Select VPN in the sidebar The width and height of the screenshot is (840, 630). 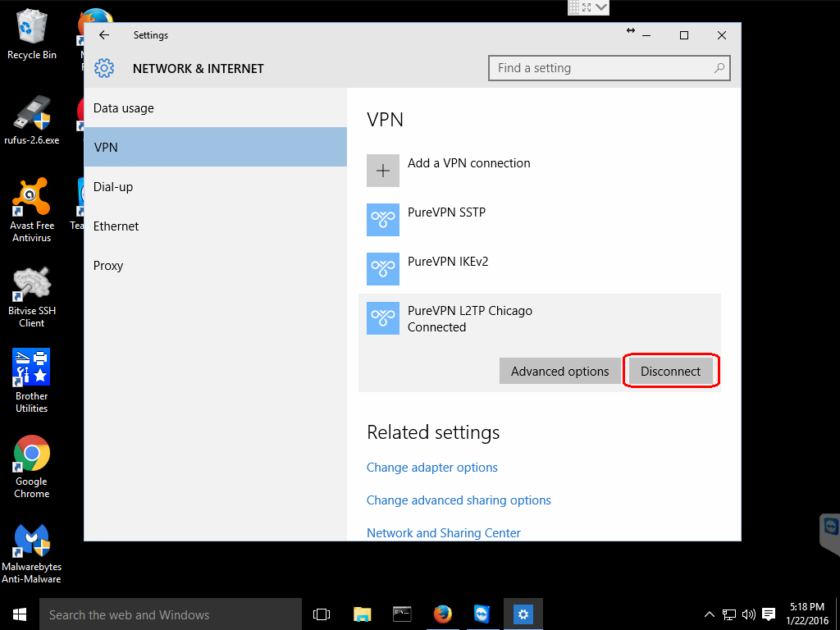coord(216,147)
